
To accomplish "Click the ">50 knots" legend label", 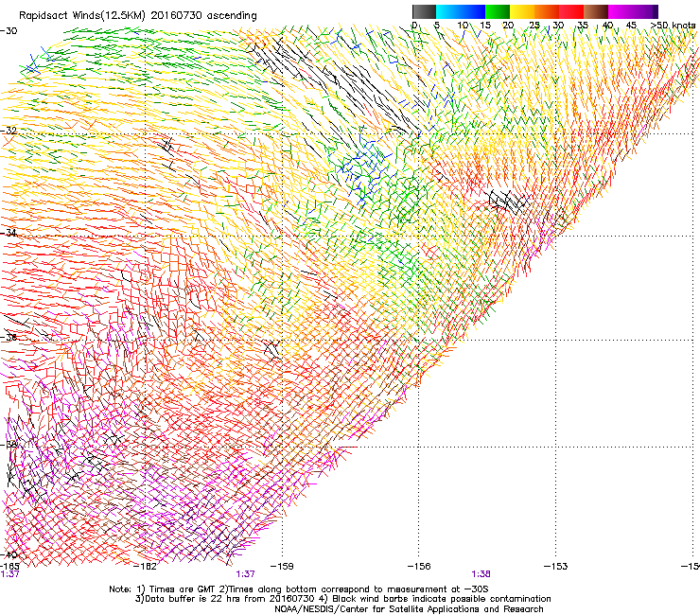I will click(673, 25).
